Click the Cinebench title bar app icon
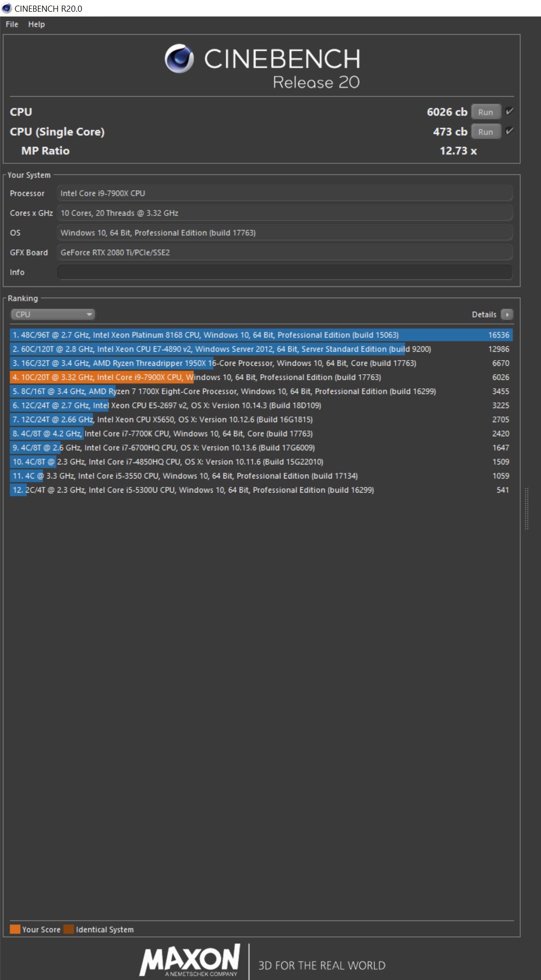 tap(7, 8)
